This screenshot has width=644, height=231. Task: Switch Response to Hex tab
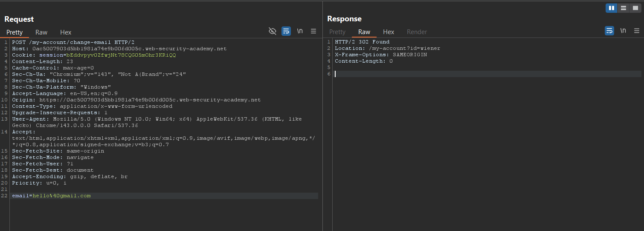click(x=389, y=32)
